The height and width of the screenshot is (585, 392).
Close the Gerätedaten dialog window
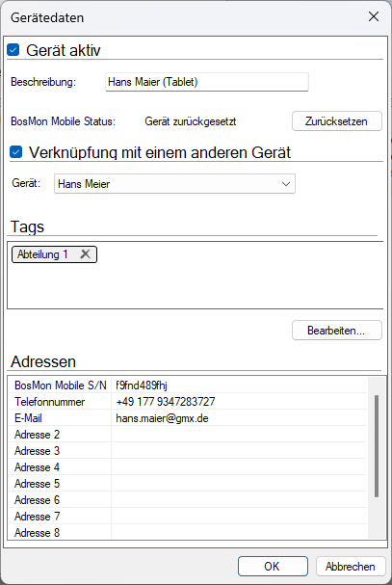coord(374,16)
